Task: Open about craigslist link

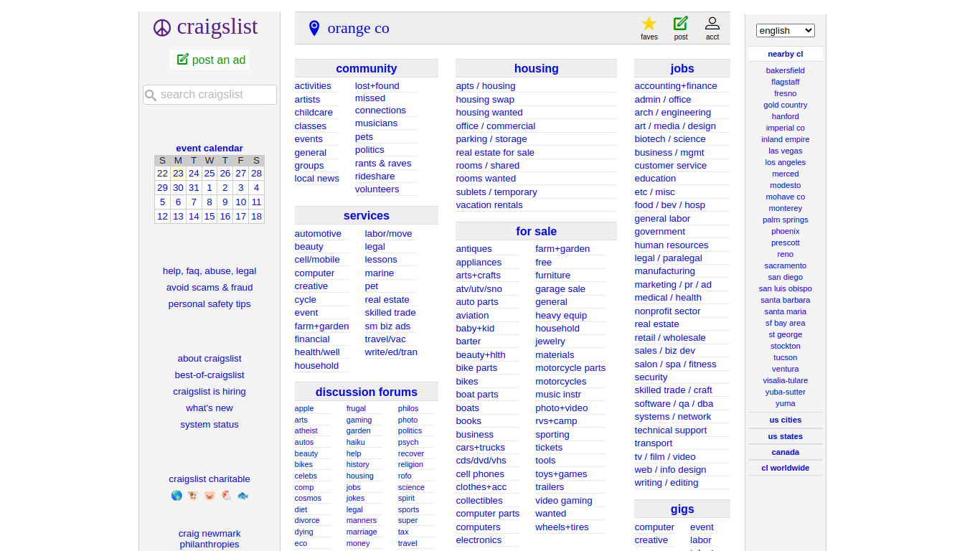Action: coord(209,359)
